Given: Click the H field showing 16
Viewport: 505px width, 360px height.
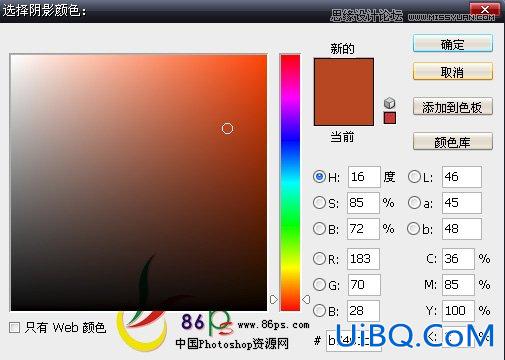Looking at the screenshot, I should click(364, 177).
